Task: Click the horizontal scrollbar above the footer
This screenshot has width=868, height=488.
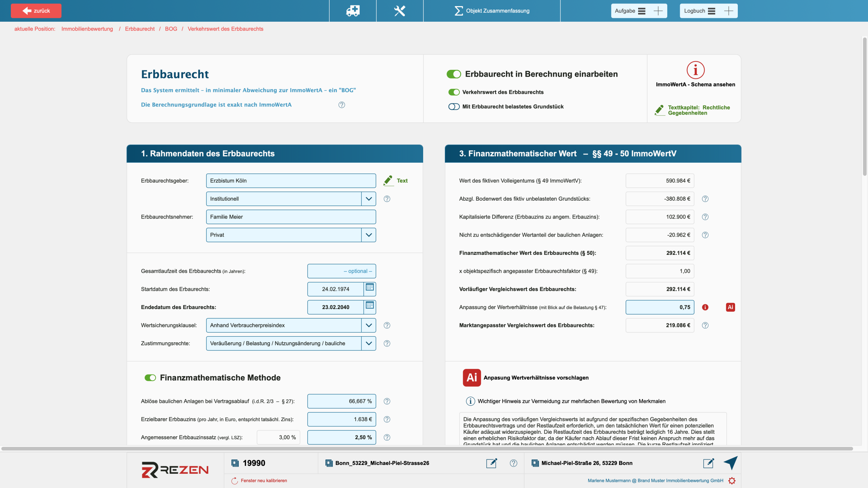Action: 427,449
